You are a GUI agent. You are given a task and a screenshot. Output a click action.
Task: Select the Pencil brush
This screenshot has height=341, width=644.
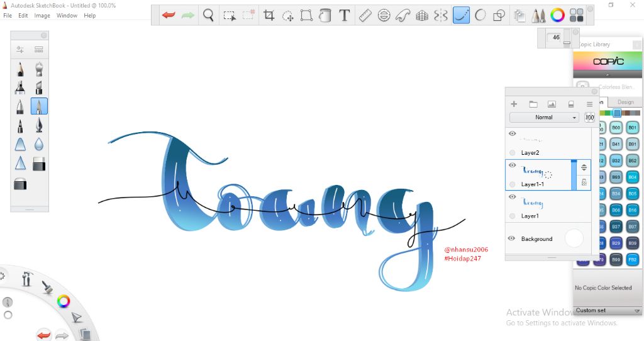(x=20, y=69)
